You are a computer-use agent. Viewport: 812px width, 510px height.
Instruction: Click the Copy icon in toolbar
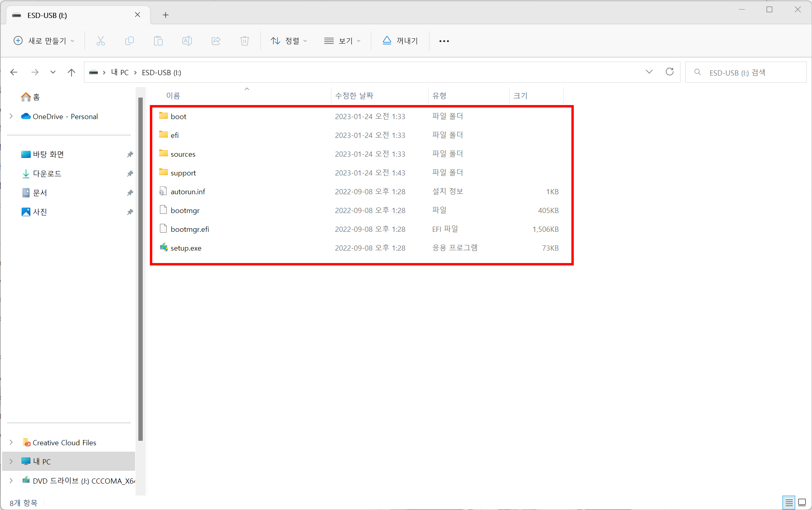(x=129, y=41)
